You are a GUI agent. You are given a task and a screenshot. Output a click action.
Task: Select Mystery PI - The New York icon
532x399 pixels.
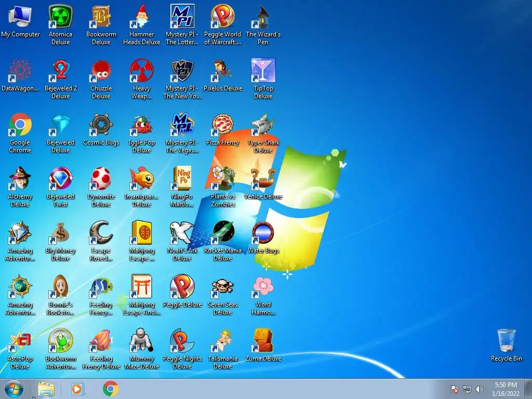pos(182,70)
